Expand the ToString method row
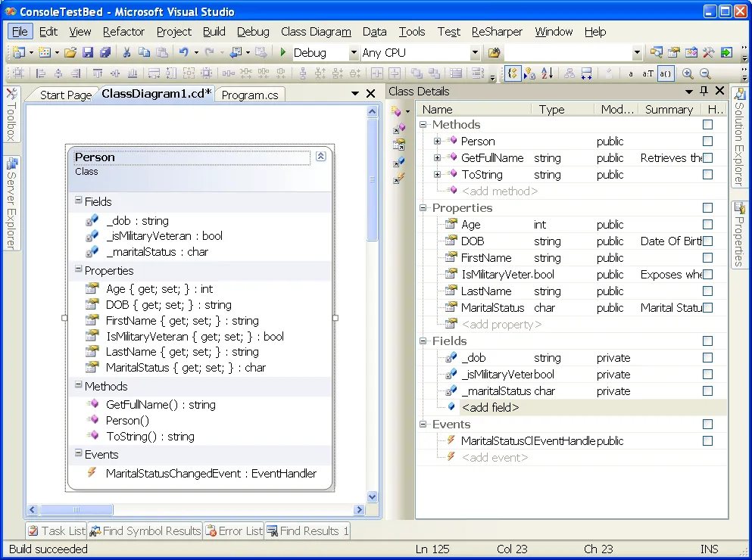This screenshot has height=560, width=752. (437, 175)
